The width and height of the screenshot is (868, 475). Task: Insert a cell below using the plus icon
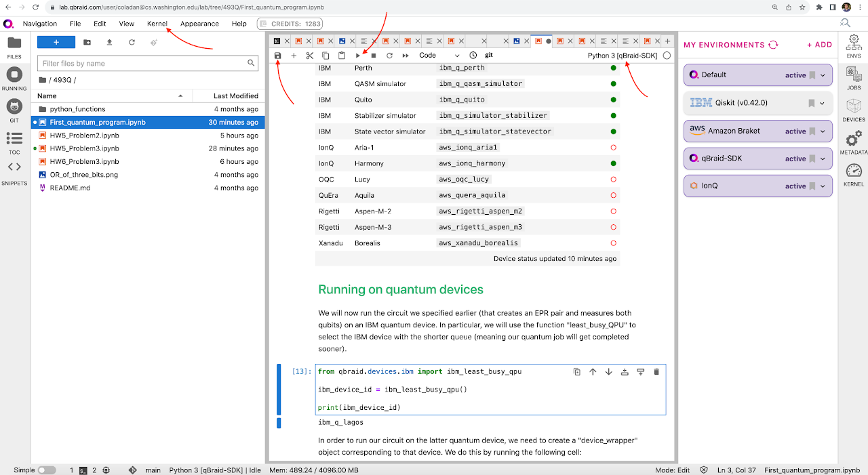(294, 56)
